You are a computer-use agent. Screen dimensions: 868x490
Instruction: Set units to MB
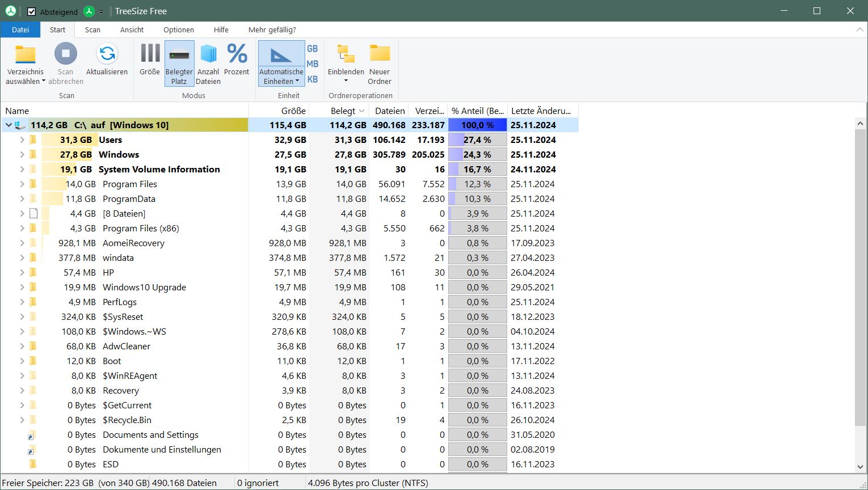pyautogui.click(x=313, y=64)
